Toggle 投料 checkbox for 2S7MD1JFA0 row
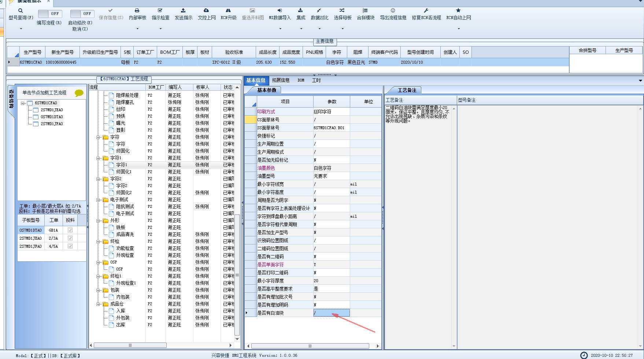The image size is (644, 359). [70, 246]
